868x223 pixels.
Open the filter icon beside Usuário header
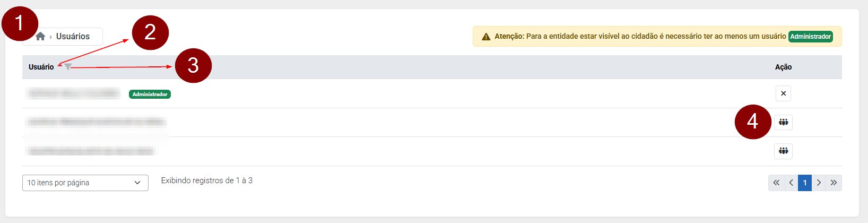68,67
